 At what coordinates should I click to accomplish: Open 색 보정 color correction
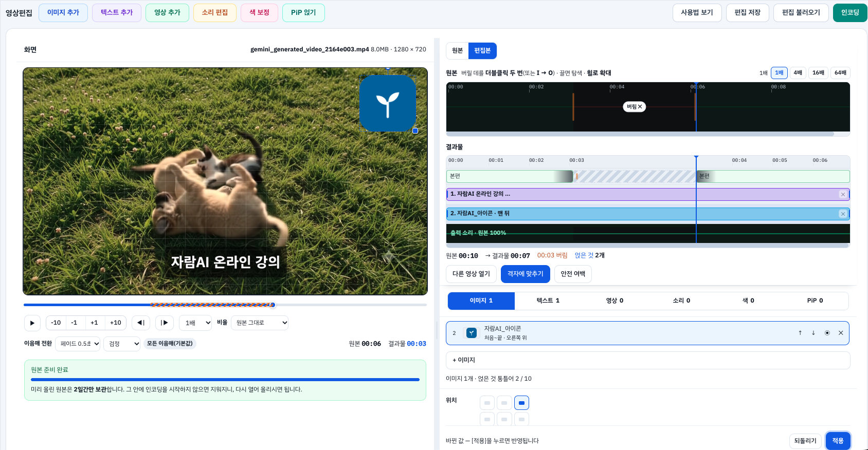(259, 13)
